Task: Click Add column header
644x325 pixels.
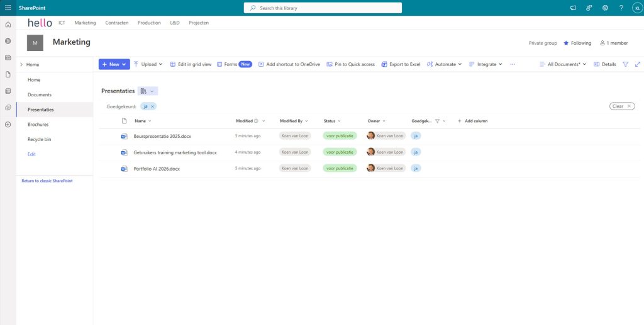Action: [472, 121]
